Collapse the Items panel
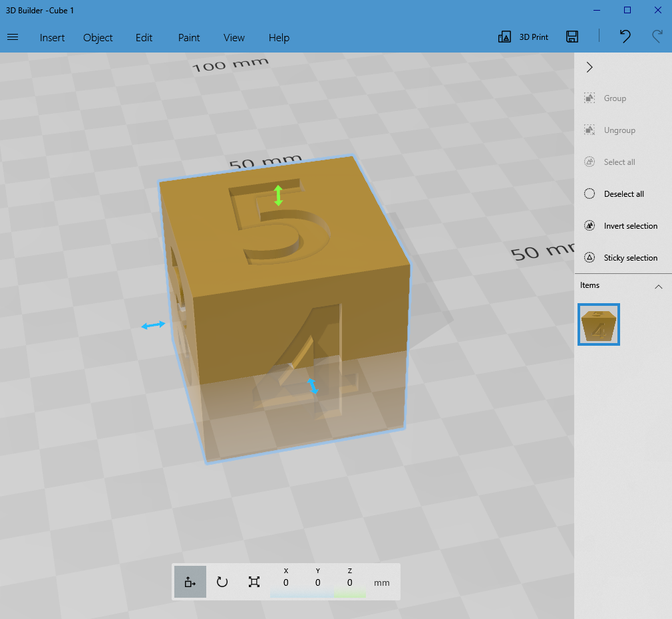 [x=659, y=286]
